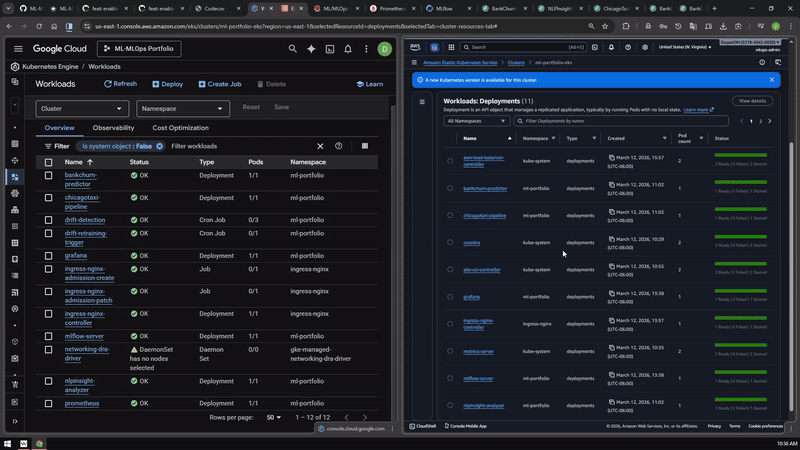This screenshot has height=450, width=800.
Task: Change rows per page dropdown from 50
Action: [273, 417]
